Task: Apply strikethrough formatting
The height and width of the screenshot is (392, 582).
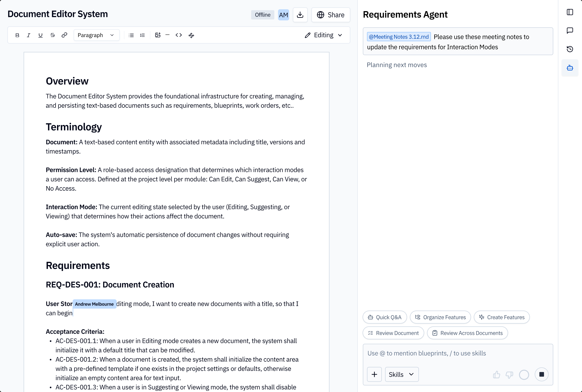Action: click(52, 35)
